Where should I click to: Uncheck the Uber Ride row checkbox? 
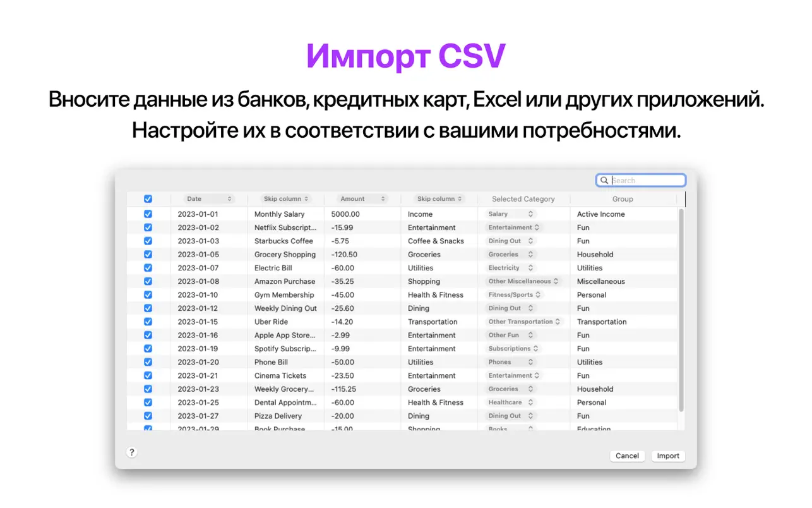pos(148,322)
